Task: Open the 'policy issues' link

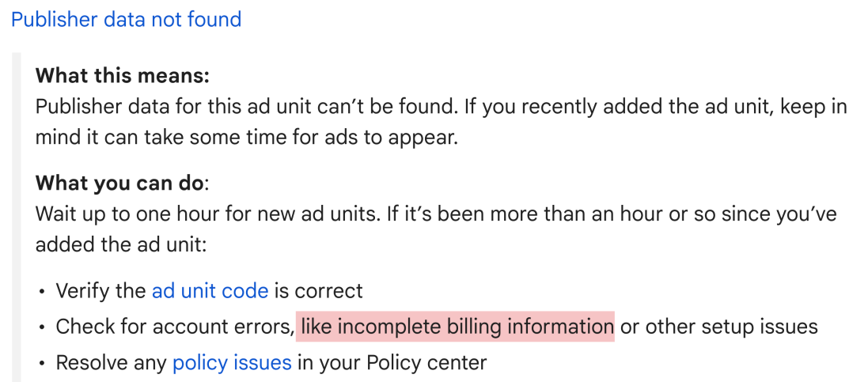Action: pyautogui.click(x=232, y=363)
